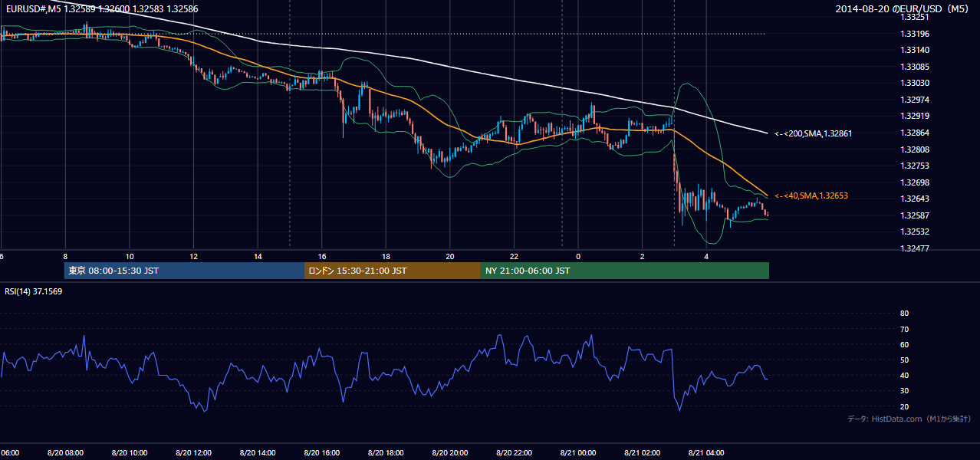Click price axis value 1.32808
Screen dimensions: 980x460
(x=914, y=149)
